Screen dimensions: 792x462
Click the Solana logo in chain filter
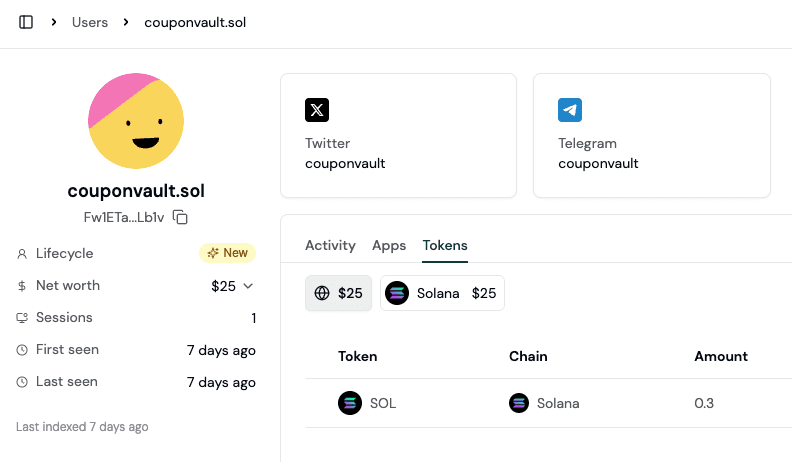pyautogui.click(x=397, y=294)
